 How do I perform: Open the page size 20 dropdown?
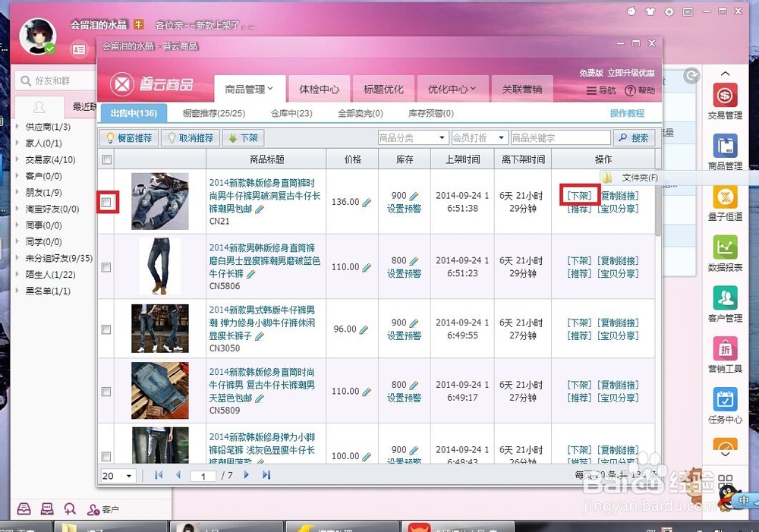coord(118,476)
